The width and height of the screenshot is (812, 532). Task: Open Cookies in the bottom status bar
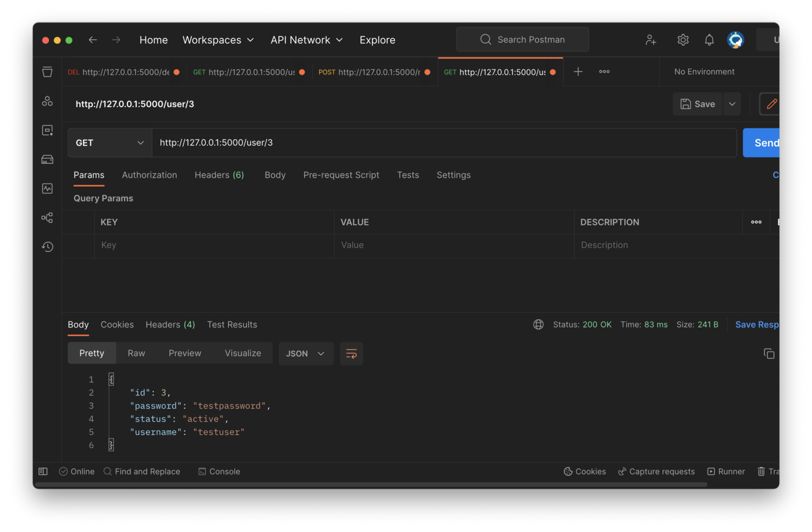pos(585,471)
